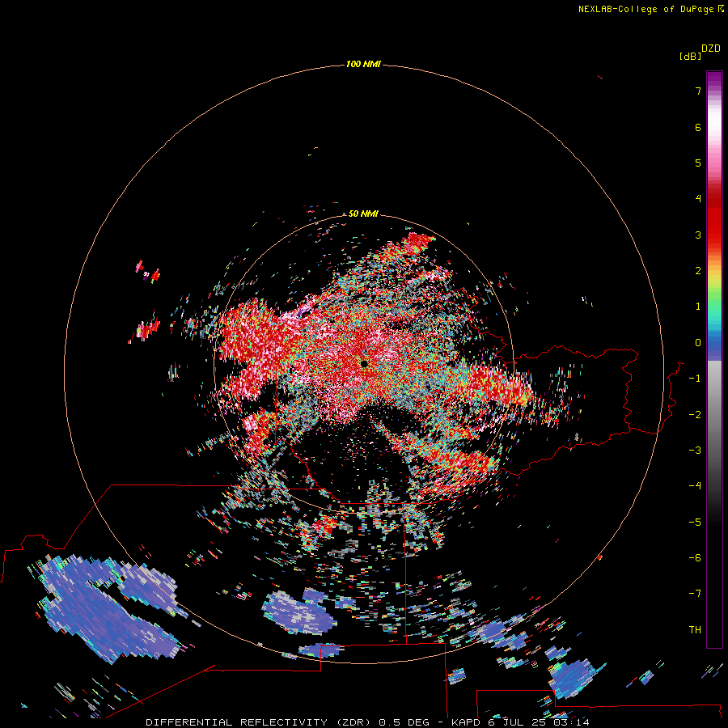Click the DZD legend title

711,49
